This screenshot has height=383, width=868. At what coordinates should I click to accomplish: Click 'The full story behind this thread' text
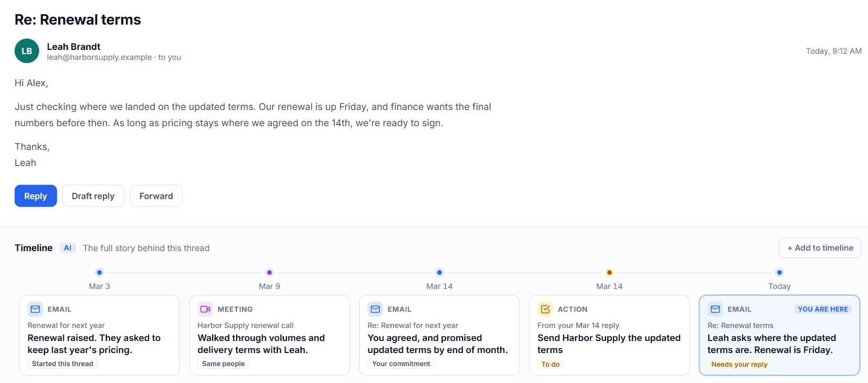click(x=146, y=248)
